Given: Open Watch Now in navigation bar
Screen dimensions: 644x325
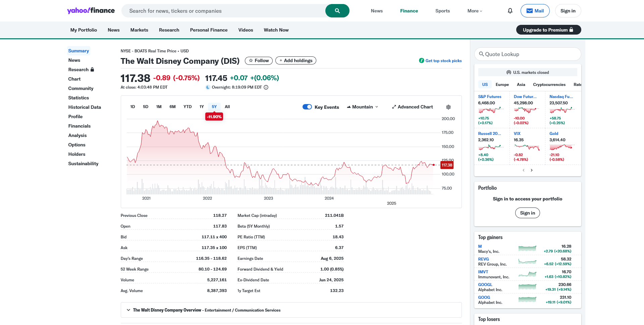Looking at the screenshot, I should (x=276, y=30).
